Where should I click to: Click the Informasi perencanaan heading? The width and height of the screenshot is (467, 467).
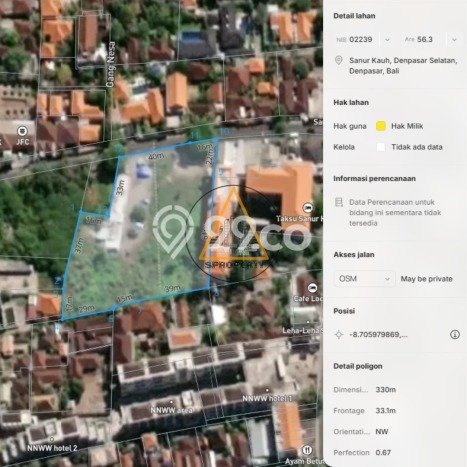click(374, 178)
